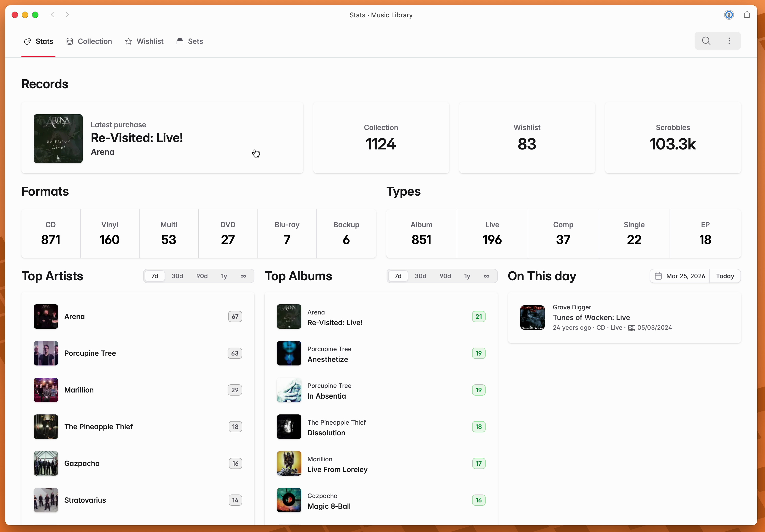Select 1y range for Top Artists
The height and width of the screenshot is (532, 765).
[224, 276]
